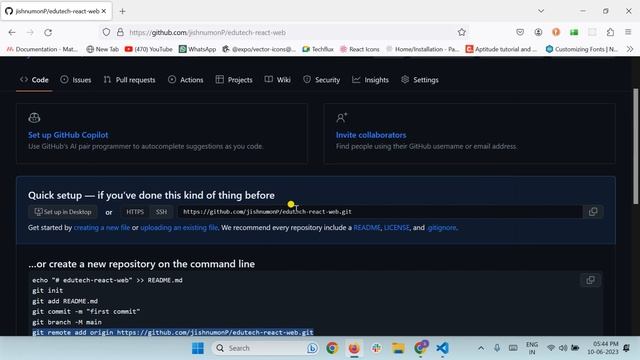Screen dimensions: 640x360
Task: Open the LICENSE link
Action: (397, 228)
